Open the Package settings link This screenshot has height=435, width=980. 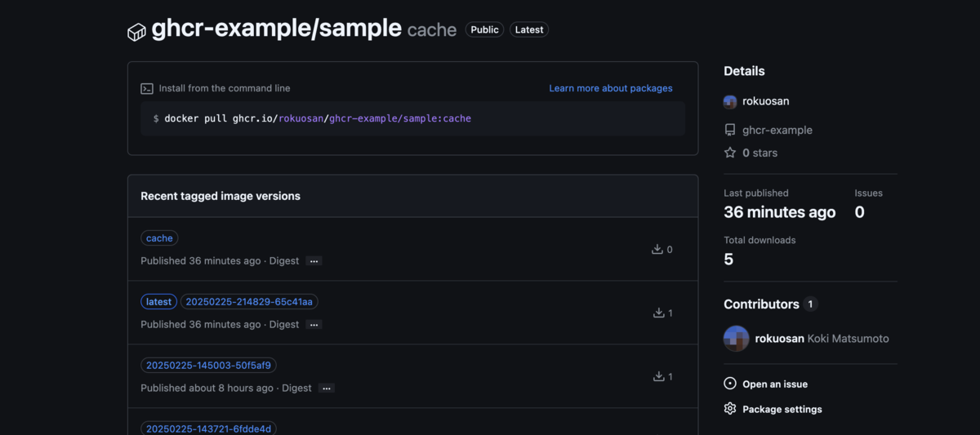[782, 409]
